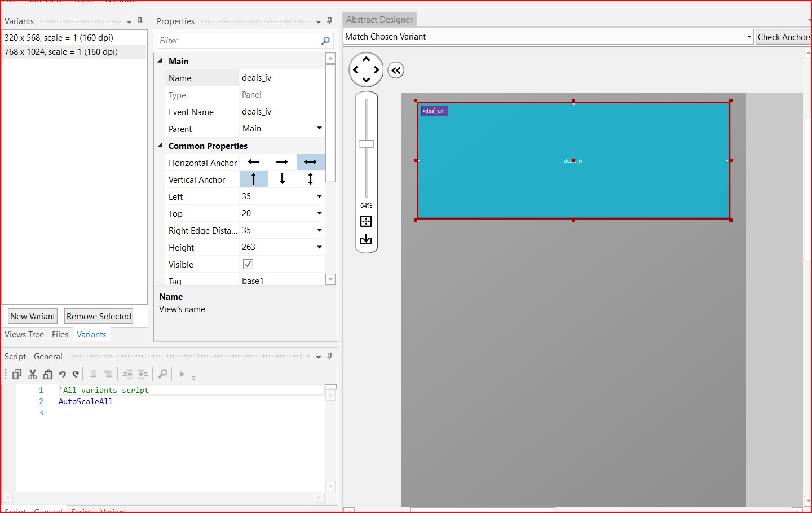
Task: Click the Tag field containing base1
Action: [282, 280]
